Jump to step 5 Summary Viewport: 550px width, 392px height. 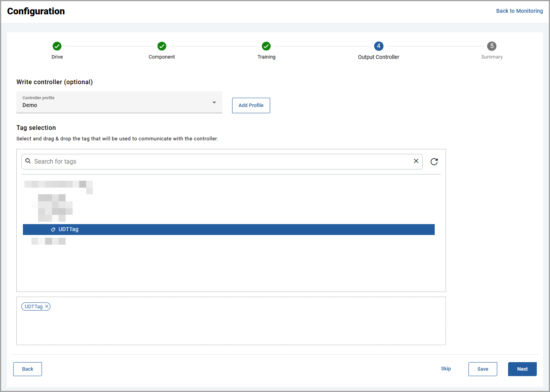492,46
